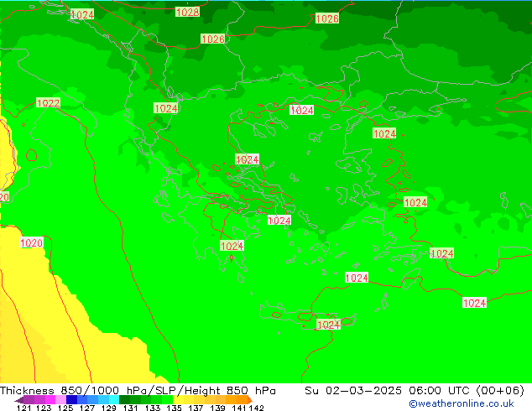Click the '123' legend value

click(44, 408)
